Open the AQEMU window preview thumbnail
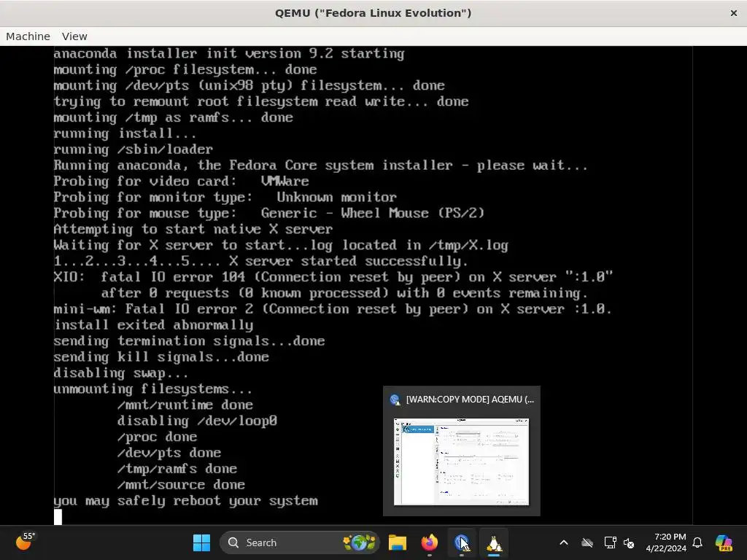 point(461,461)
